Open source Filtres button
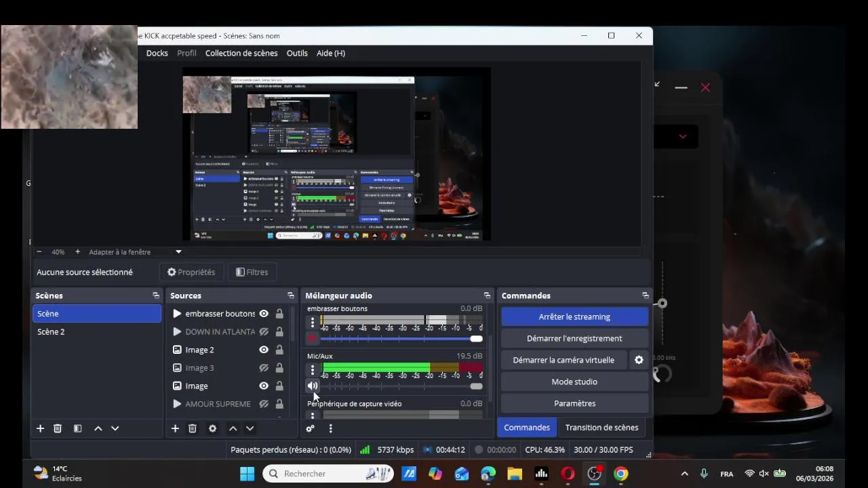868x488 pixels. [x=252, y=272]
